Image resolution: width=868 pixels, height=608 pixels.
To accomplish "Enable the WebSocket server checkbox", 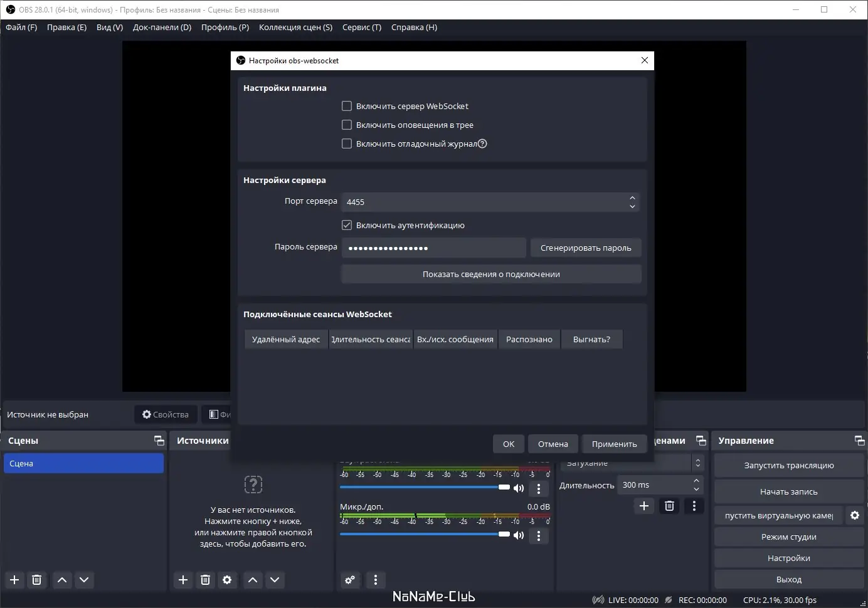I will click(347, 106).
